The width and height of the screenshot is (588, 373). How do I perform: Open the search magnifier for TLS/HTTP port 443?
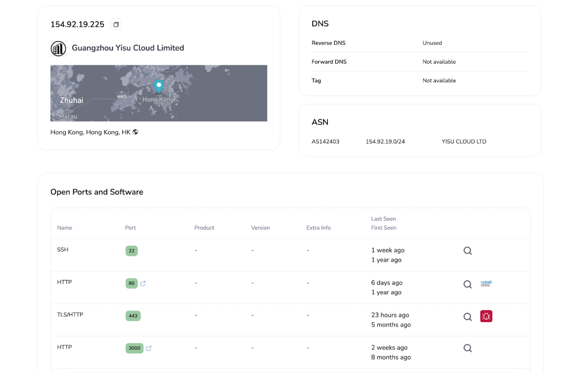467,316
